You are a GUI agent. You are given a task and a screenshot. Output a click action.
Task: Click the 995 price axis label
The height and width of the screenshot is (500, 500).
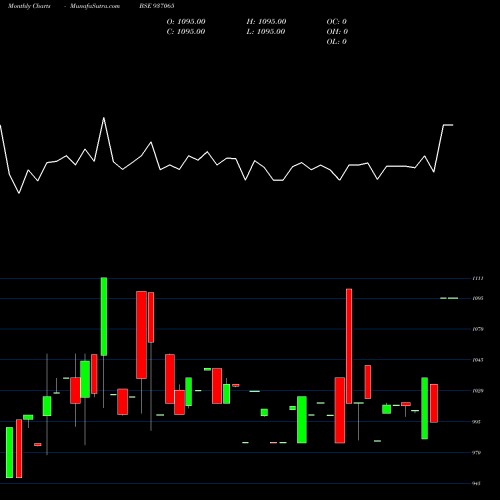pos(477,422)
